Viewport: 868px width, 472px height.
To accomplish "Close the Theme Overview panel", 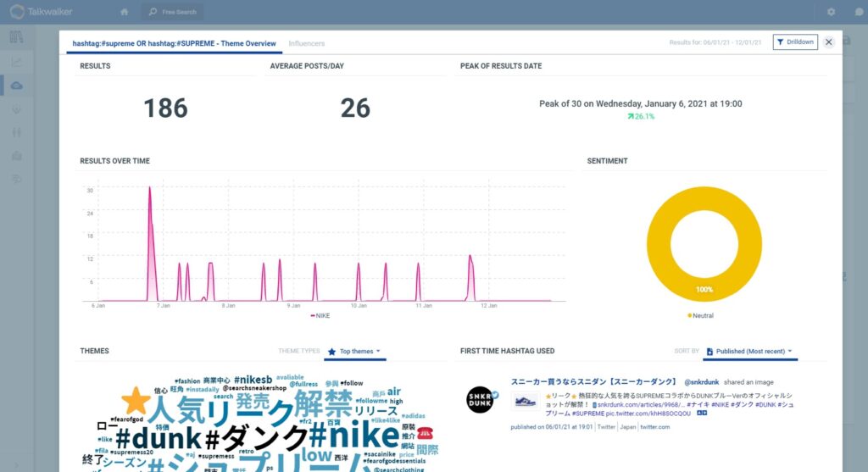I will [828, 42].
